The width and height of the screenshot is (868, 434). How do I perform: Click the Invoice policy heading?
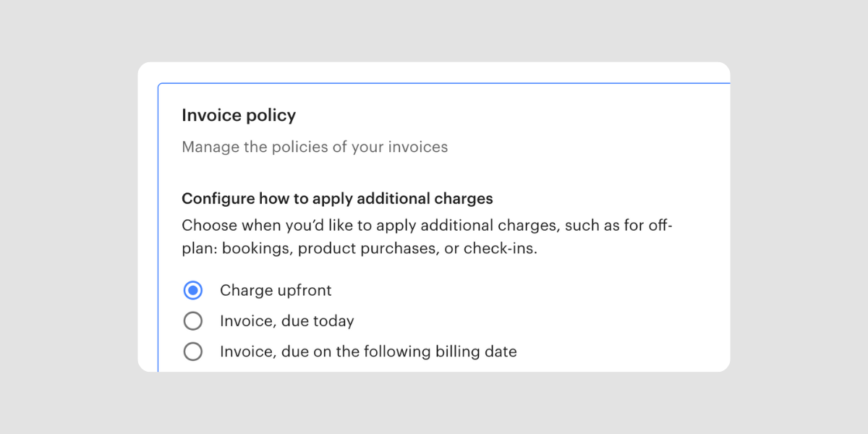click(239, 115)
